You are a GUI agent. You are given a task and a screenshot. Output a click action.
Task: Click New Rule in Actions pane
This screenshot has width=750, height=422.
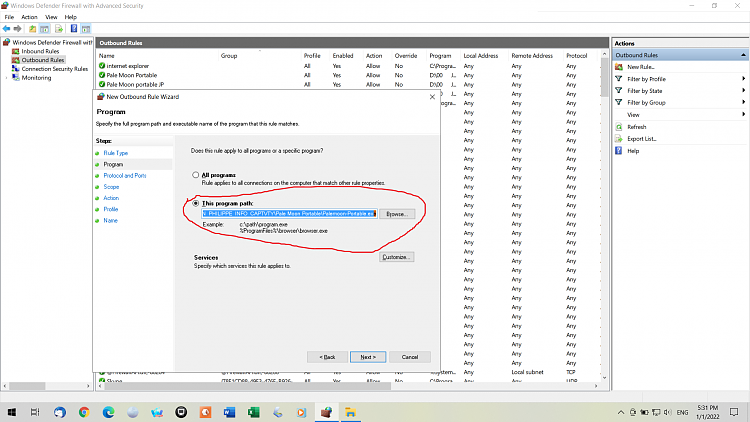click(640, 67)
